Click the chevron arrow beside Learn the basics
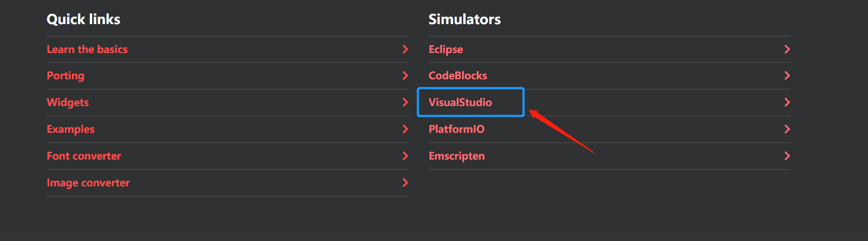Image resolution: width=868 pixels, height=241 pixels. point(405,49)
